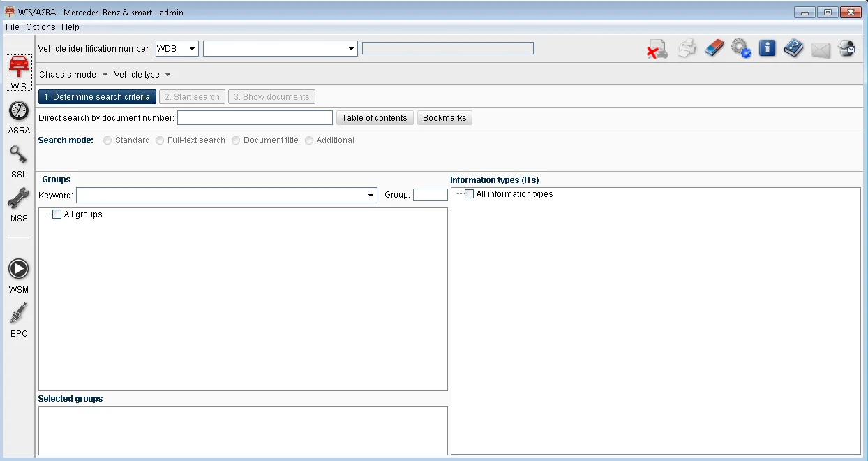The width and height of the screenshot is (868, 461).
Task: Check the All groups checkbox
Action: 57,214
